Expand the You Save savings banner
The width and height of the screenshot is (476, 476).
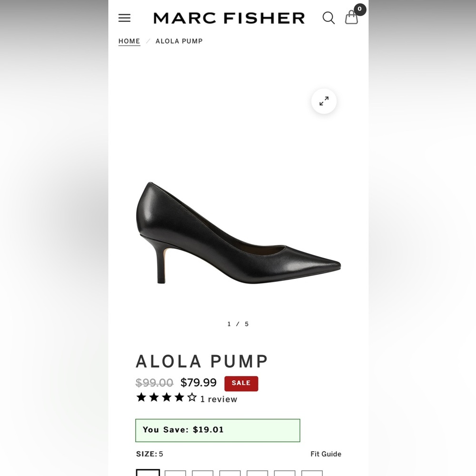[x=218, y=430]
